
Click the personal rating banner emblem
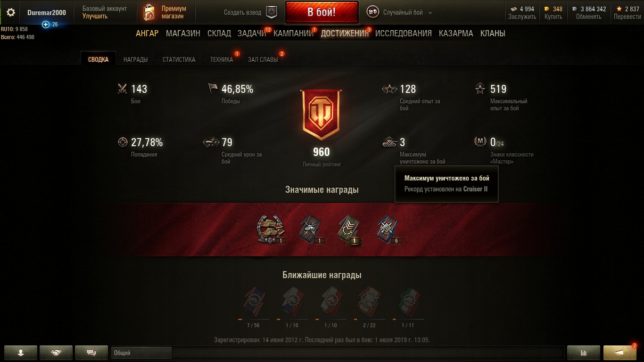tap(322, 115)
